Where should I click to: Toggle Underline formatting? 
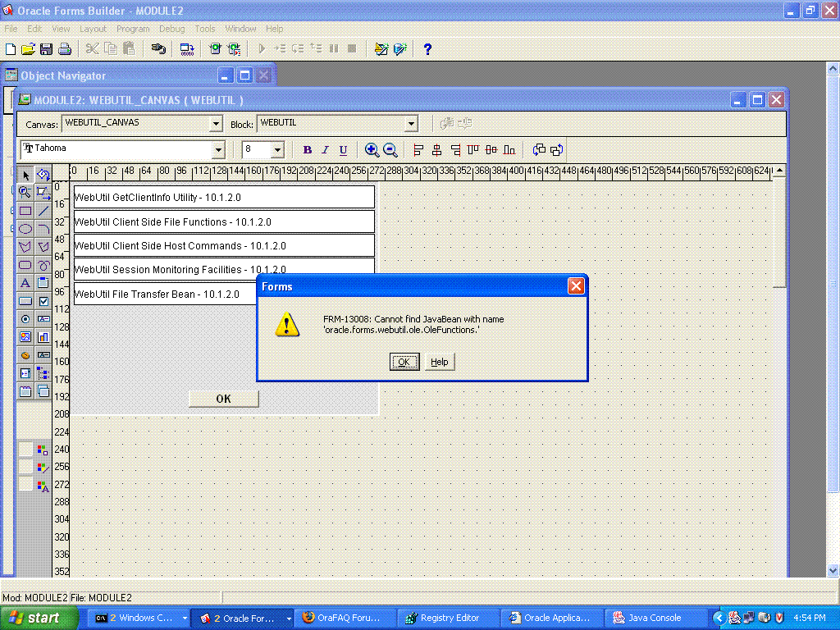pyautogui.click(x=344, y=150)
